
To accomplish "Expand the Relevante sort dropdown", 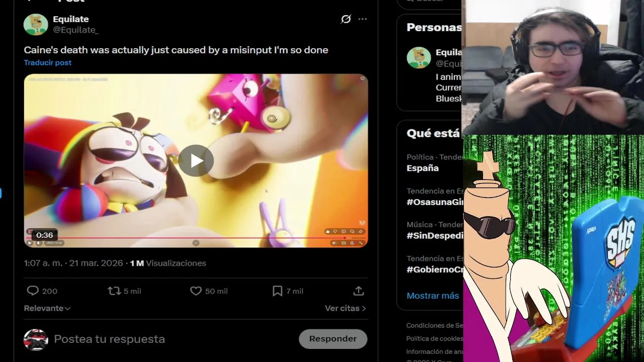I will [47, 308].
